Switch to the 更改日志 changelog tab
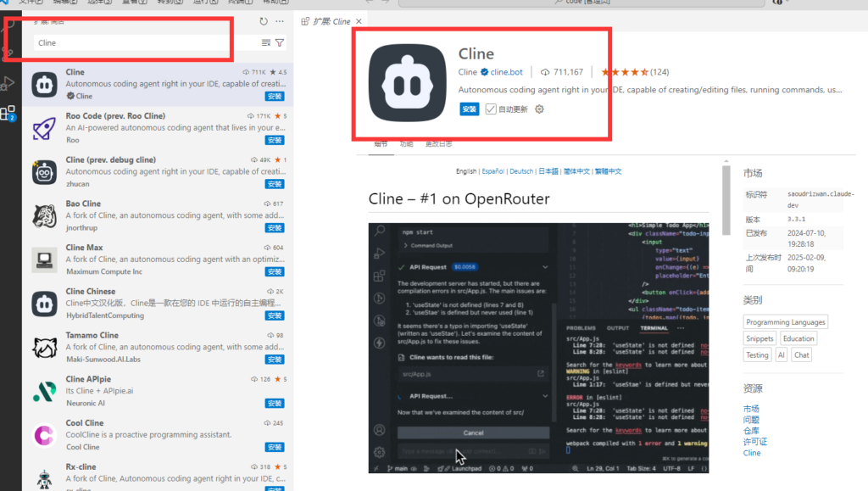 click(x=438, y=144)
